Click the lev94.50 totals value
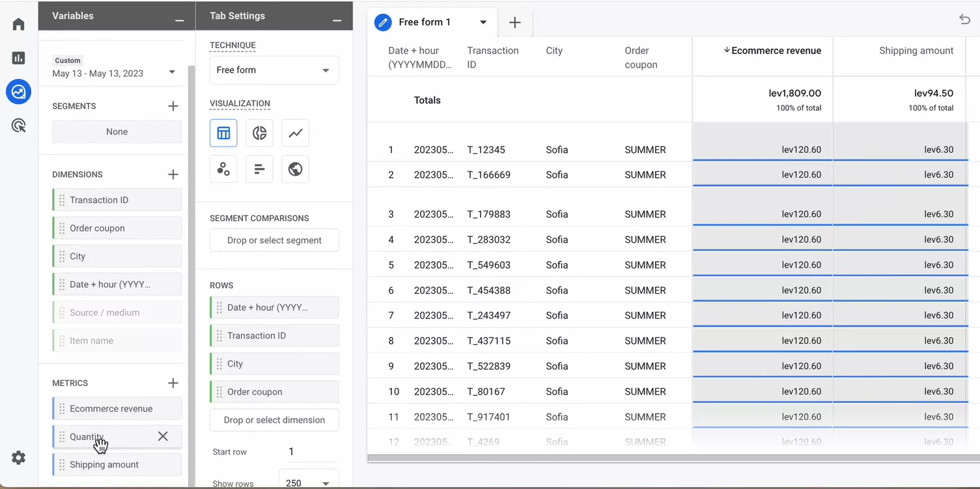The image size is (980, 489). 934,93
